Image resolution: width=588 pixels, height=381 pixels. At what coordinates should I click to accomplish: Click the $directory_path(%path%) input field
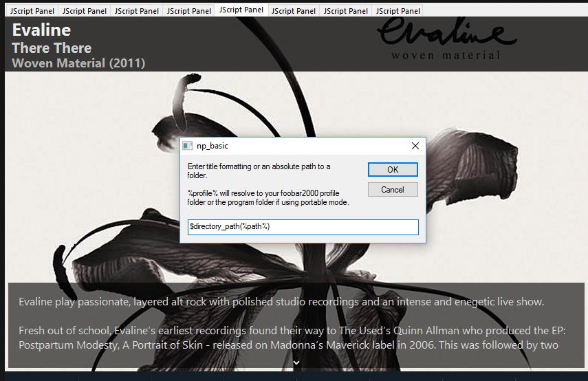pyautogui.click(x=303, y=227)
